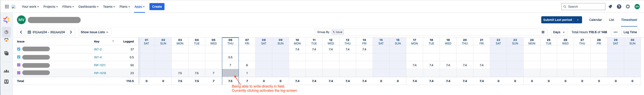Open the three-dots more options button
The image size is (644, 95).
pyautogui.click(x=616, y=32)
